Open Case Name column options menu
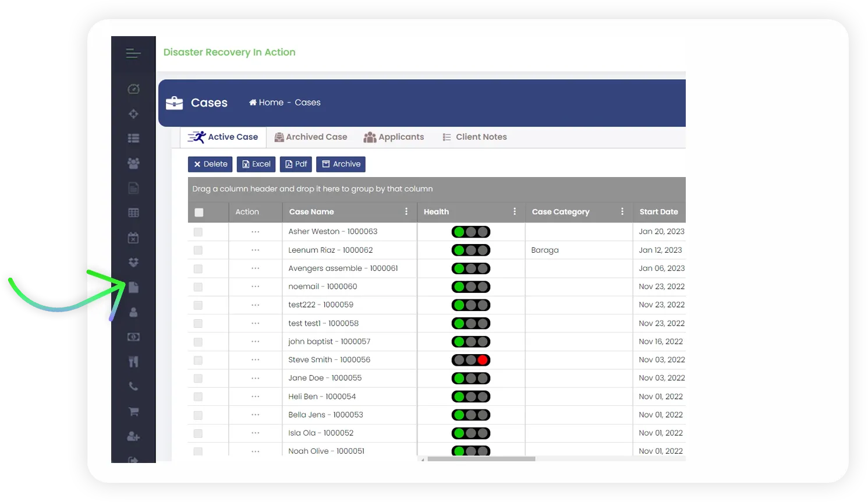The width and height of the screenshot is (868, 502). point(406,211)
